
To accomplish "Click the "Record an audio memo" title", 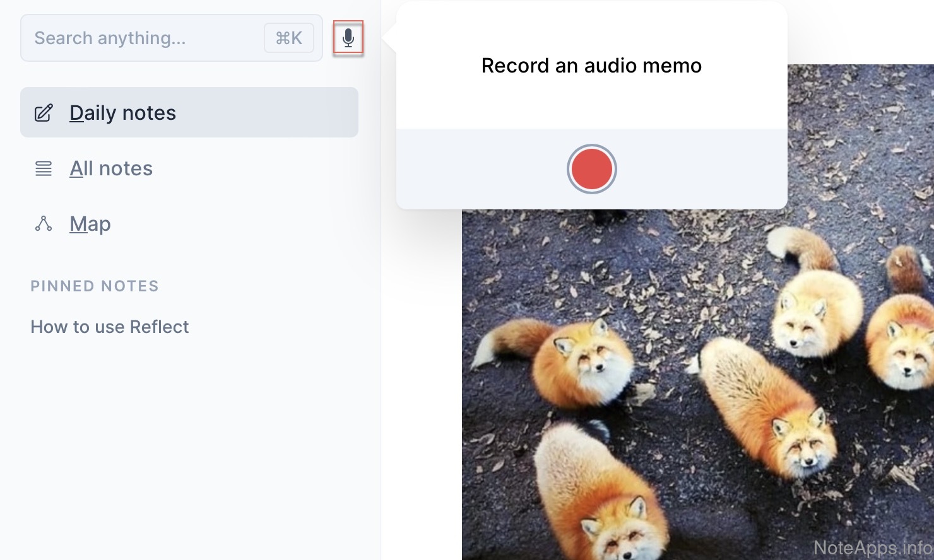I will pos(591,66).
